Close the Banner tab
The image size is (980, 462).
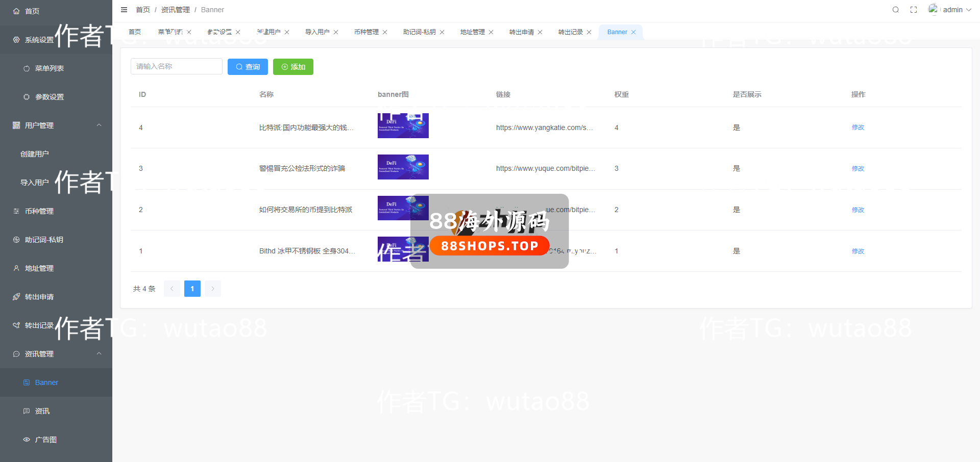point(633,32)
